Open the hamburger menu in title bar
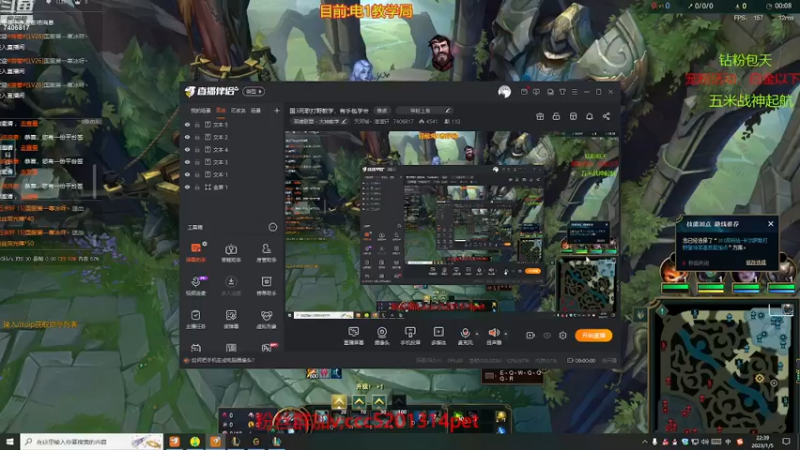Screen dimensions: 800x450 pyautogui.click(x=574, y=92)
